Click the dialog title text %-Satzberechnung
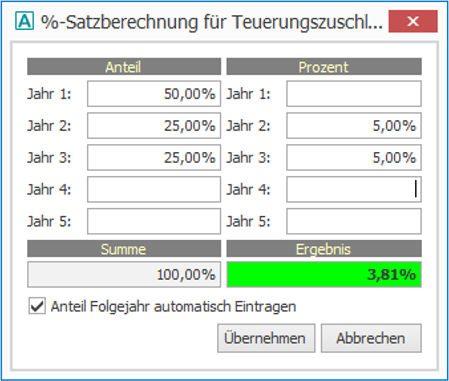The width and height of the screenshot is (449, 381). (x=212, y=22)
